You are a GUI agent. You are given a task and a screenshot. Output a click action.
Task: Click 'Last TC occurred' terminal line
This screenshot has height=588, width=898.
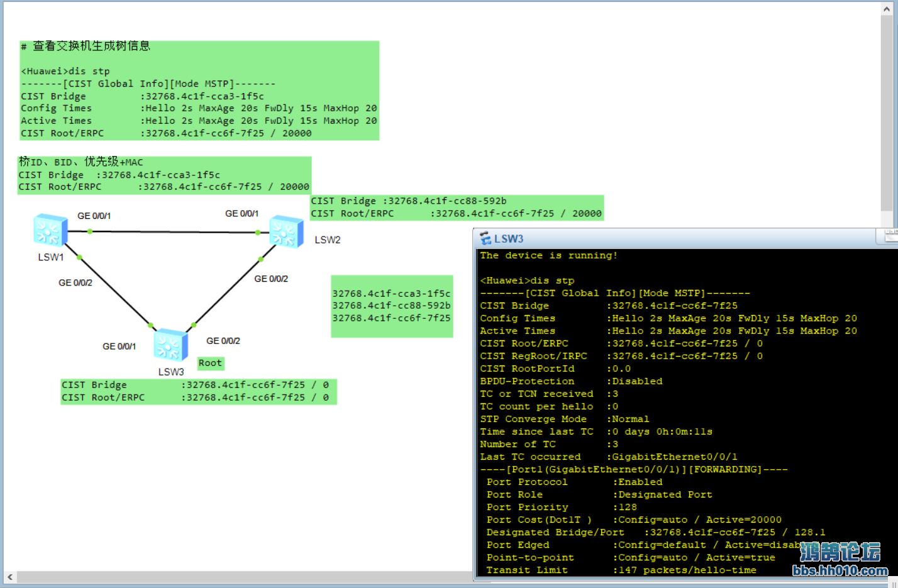609,457
